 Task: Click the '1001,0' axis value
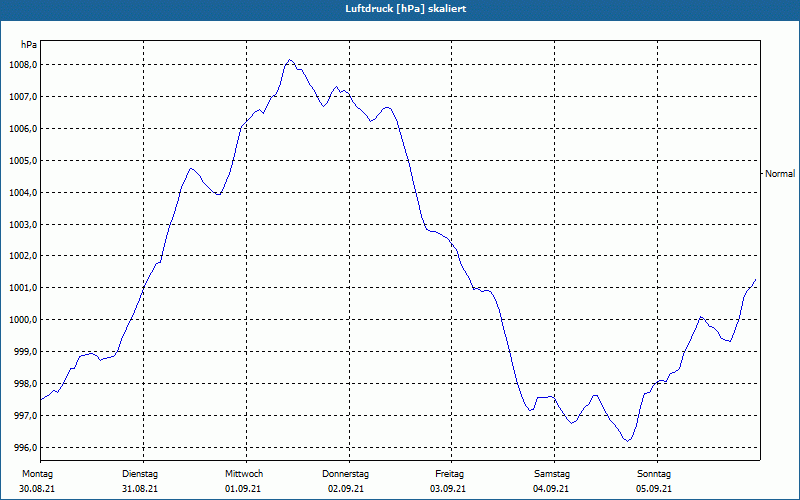[x=23, y=288]
